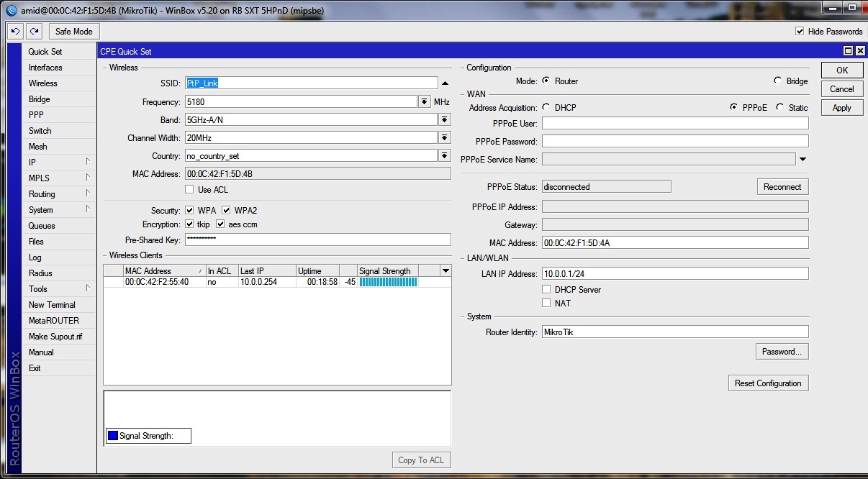Open Wireless in the sidebar menu

pyautogui.click(x=43, y=83)
